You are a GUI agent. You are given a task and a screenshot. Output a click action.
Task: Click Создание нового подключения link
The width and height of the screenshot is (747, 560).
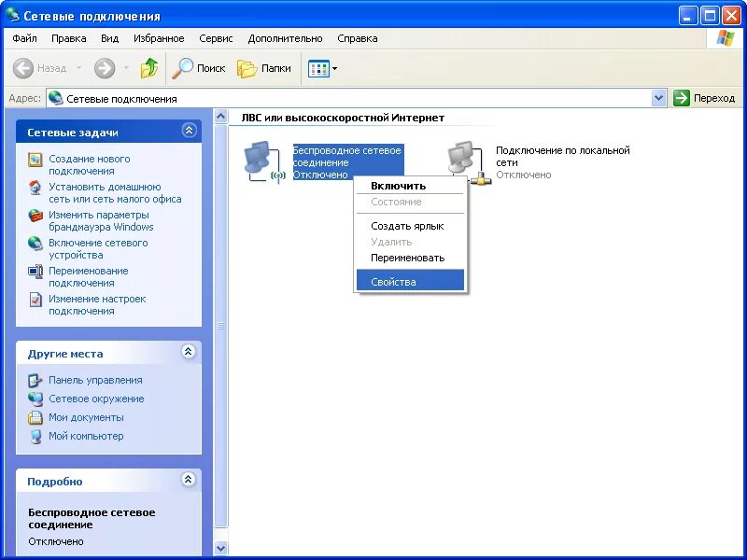point(89,165)
